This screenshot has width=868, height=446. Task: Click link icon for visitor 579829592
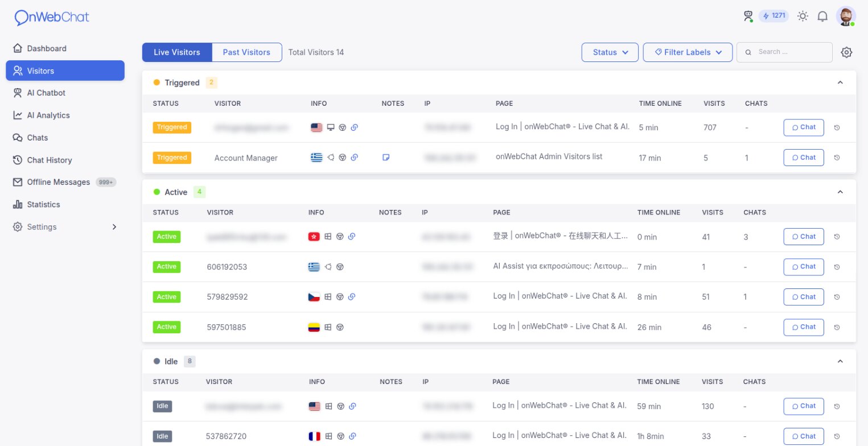352,297
